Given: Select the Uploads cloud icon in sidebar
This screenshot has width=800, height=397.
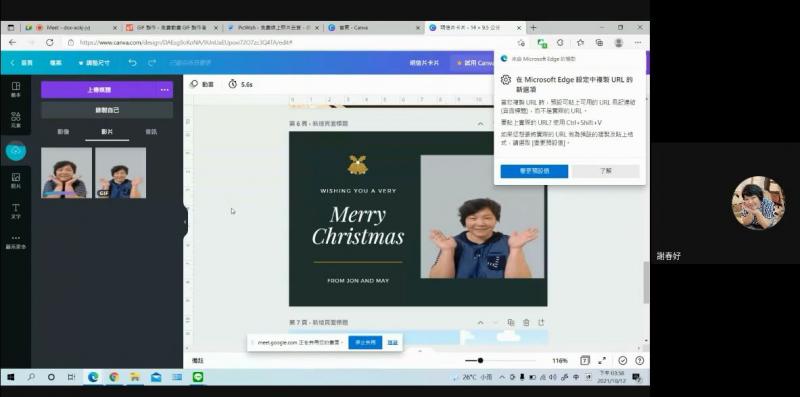Looking at the screenshot, I should click(x=16, y=151).
